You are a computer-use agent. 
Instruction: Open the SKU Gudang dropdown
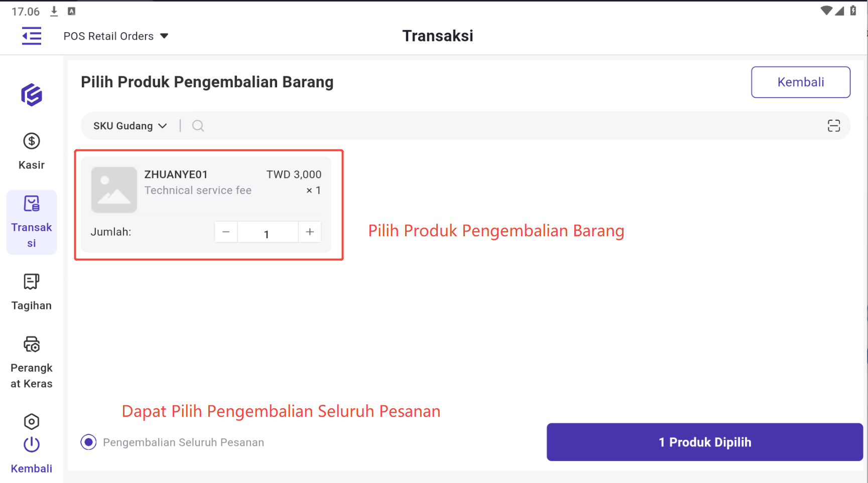click(130, 126)
